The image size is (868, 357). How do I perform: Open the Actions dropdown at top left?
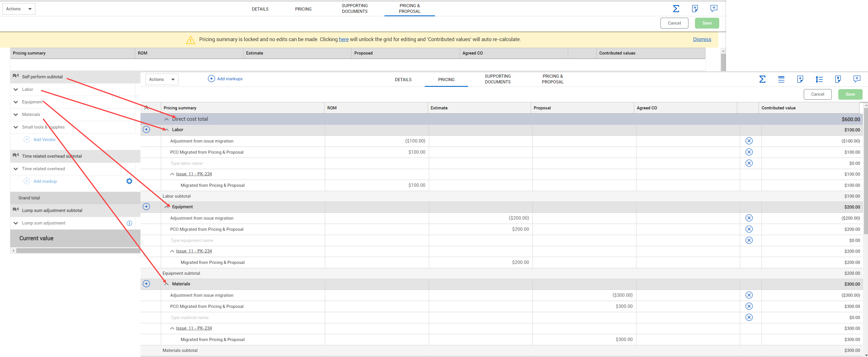tap(19, 9)
